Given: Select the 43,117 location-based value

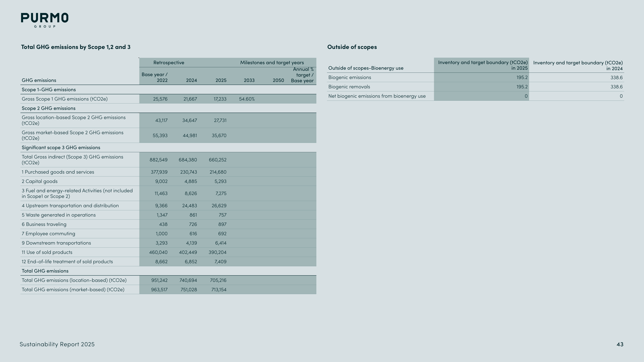Looking at the screenshot, I should coord(161,120).
